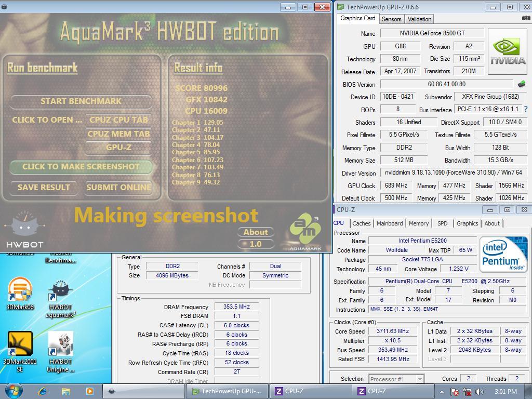Select the CPU tab in CPU-Z
The width and height of the screenshot is (532, 399).
pos(340,223)
